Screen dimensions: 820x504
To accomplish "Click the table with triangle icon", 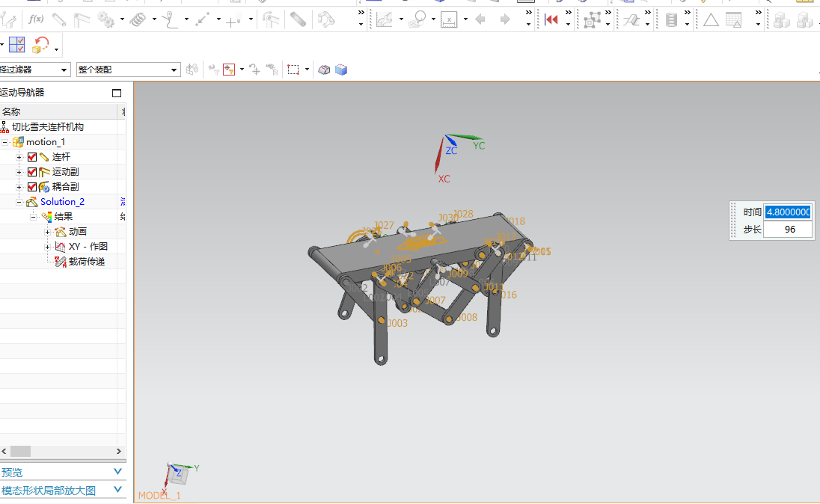I will pos(734,20).
